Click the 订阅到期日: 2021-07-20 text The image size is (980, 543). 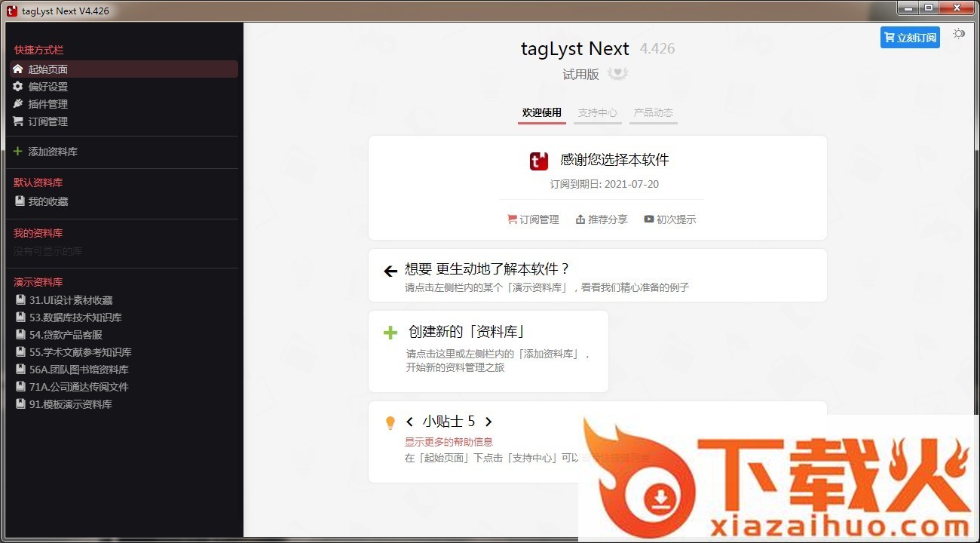605,184
